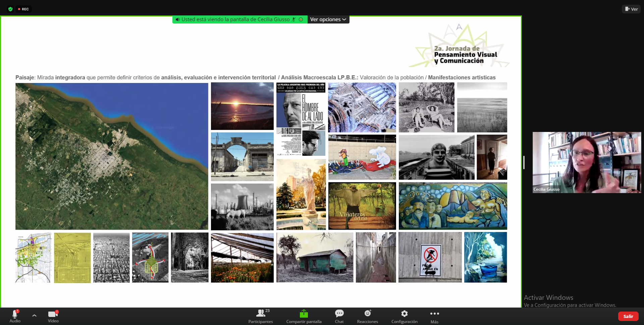Click green encryption shield icon
Screen dimensions: 644x325
pyautogui.click(x=10, y=9)
